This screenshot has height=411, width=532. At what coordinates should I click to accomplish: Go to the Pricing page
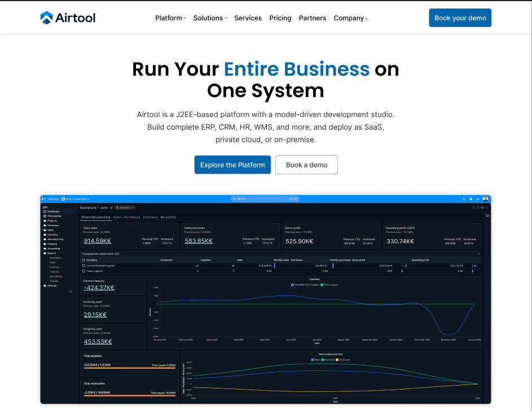(x=280, y=18)
